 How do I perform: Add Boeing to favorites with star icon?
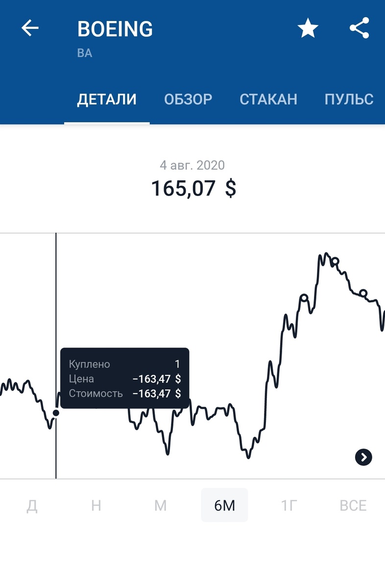[308, 28]
